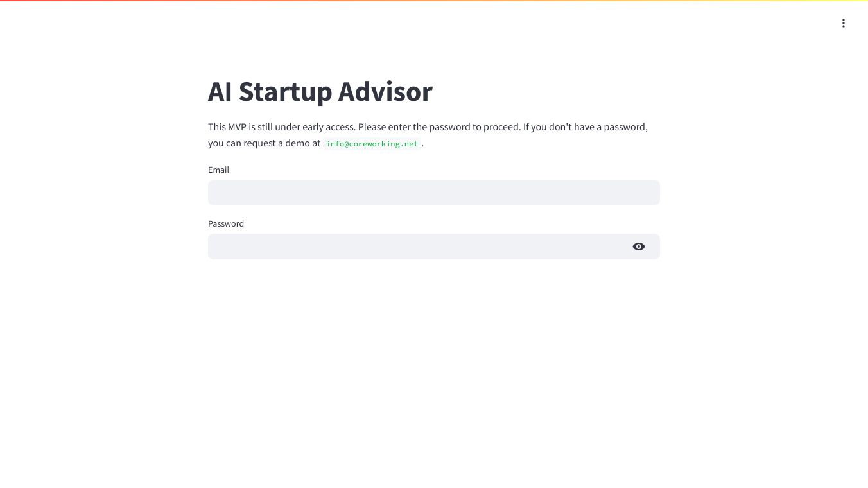Select the "Email" field label
Viewport: 868px width, 488px height.
pos(218,170)
